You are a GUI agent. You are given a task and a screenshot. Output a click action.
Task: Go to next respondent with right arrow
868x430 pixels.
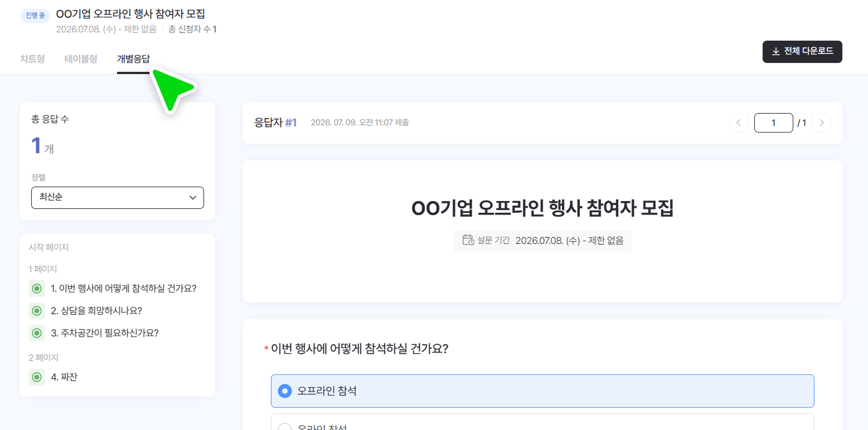tap(822, 123)
